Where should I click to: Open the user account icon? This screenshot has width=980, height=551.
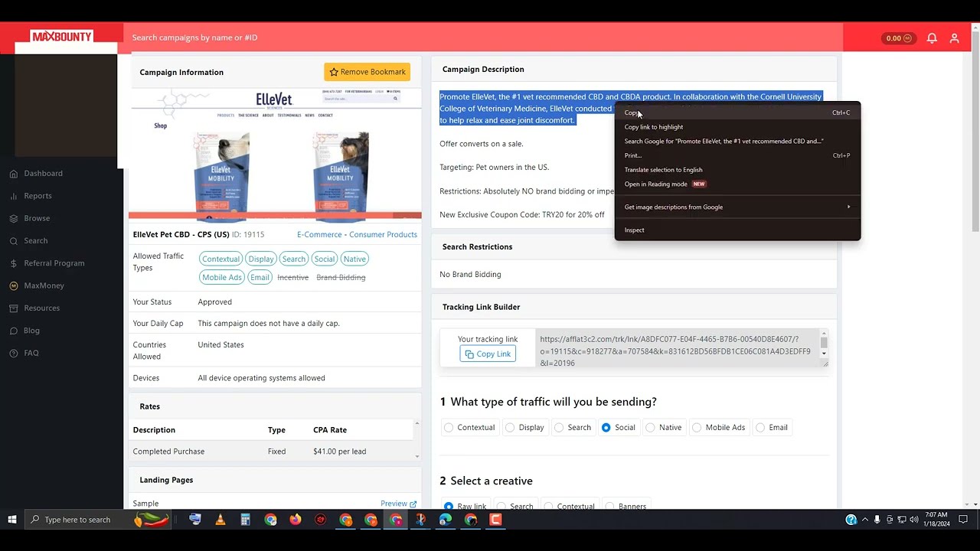954,37
